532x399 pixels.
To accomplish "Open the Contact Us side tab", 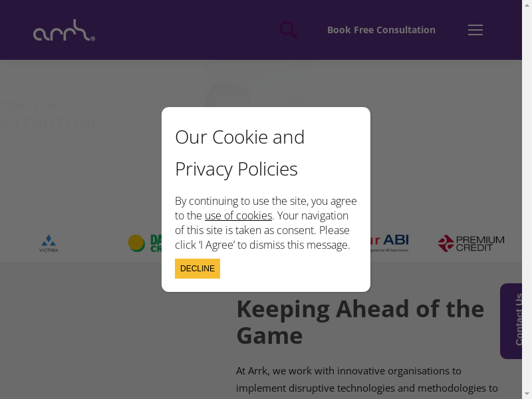I will click(x=515, y=321).
